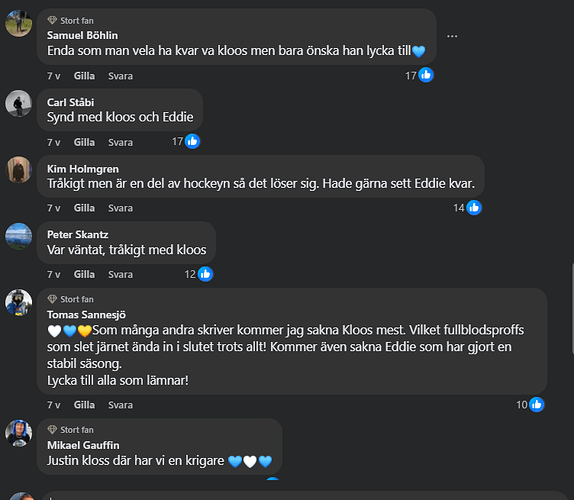Viewport: 574px width, 500px height.
Task: Open Mikael Gauffin's profile name link
Action: click(83, 445)
